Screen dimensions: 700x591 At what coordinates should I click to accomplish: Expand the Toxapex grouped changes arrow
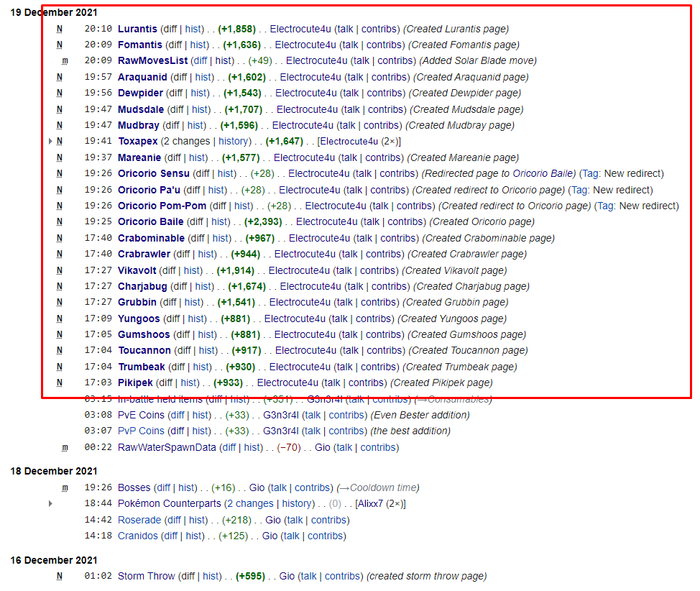[x=50, y=142]
